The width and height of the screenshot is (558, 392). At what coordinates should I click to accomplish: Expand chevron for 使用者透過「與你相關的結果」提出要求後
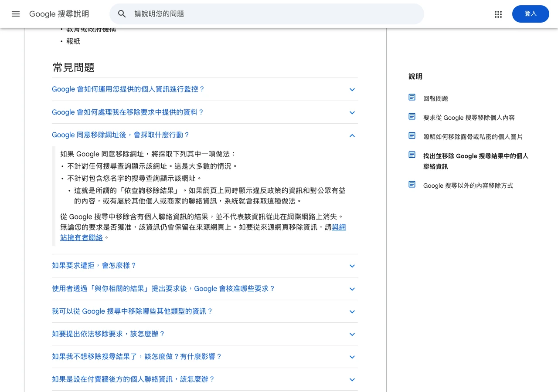[352, 289]
